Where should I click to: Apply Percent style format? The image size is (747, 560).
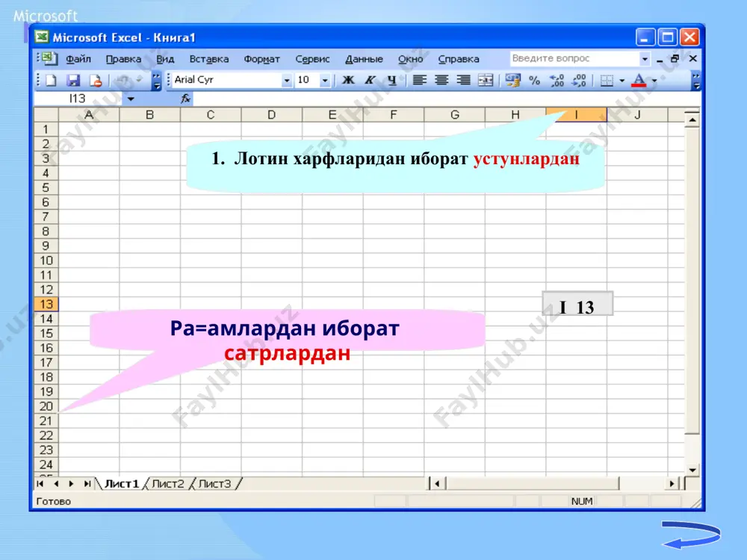[535, 80]
